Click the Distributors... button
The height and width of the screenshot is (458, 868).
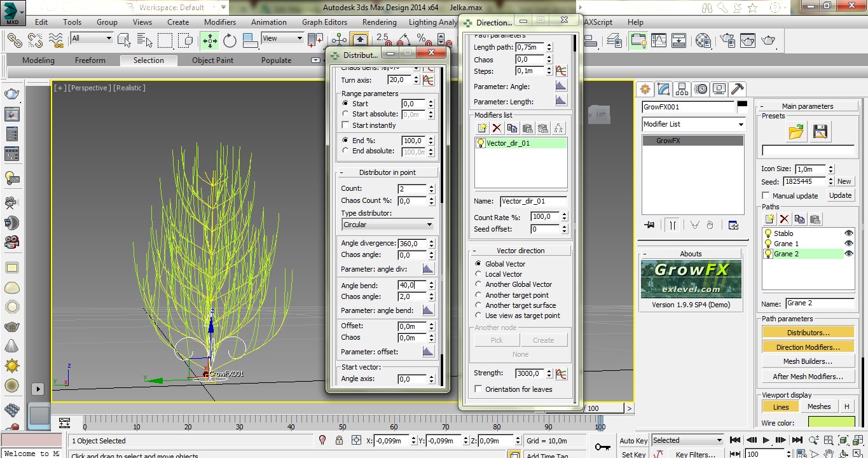pyautogui.click(x=808, y=333)
